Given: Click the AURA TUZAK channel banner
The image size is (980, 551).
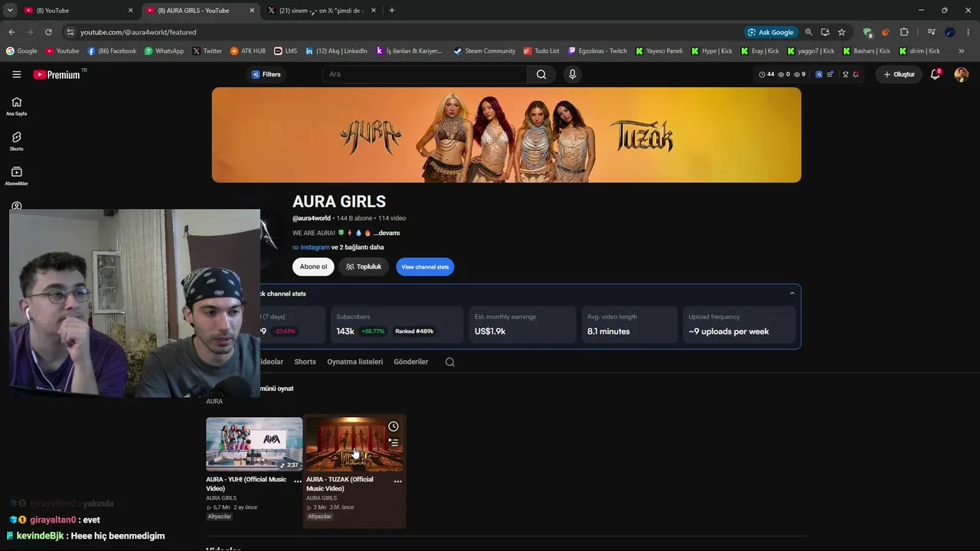Looking at the screenshot, I should (x=506, y=135).
